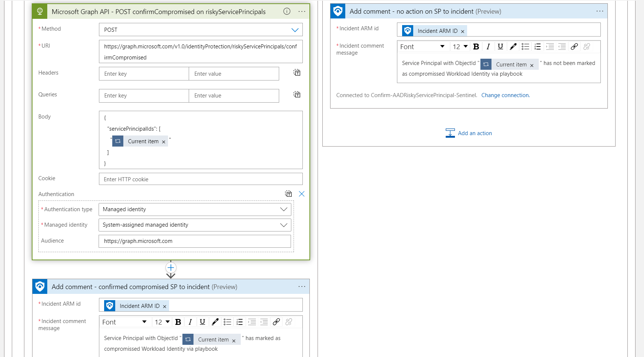The height and width of the screenshot is (357, 644).
Task: Open Font dropdown in no action comment editor
Action: 422,47
